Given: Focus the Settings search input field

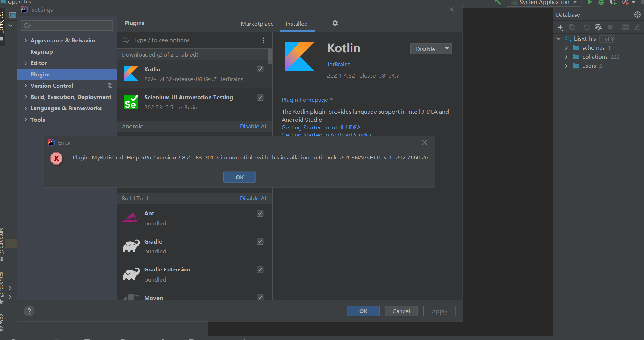Looking at the screenshot, I should coord(67,25).
